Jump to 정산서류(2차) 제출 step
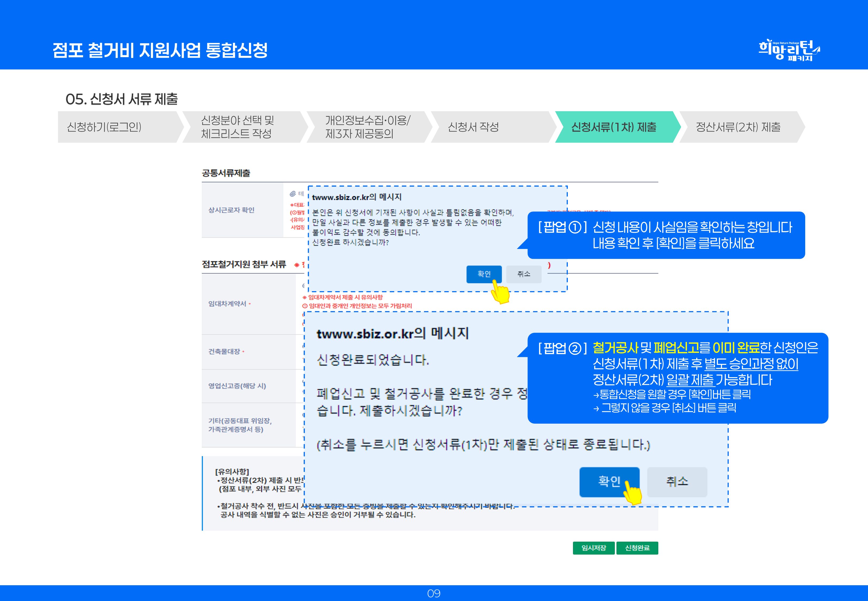Screen dimensions: 868x601 pyautogui.click(x=738, y=127)
